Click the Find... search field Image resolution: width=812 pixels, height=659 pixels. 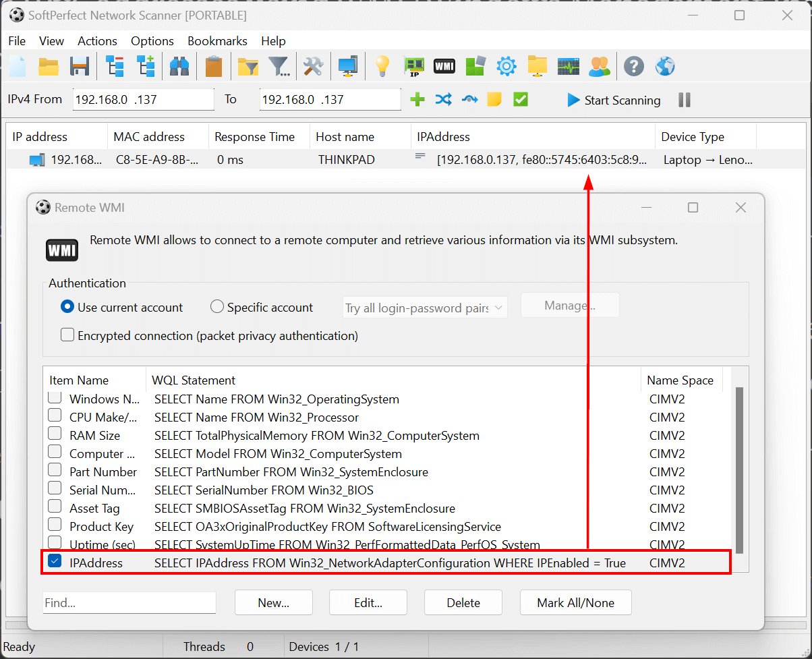click(x=129, y=602)
